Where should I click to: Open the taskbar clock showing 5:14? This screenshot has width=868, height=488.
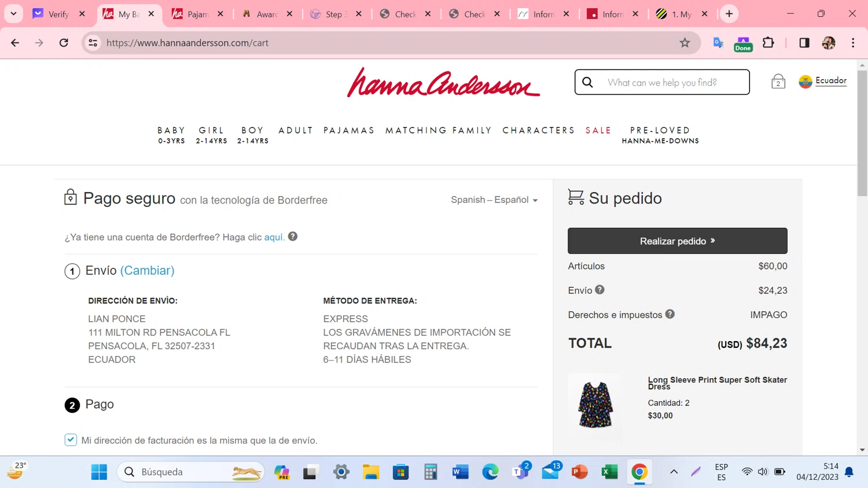(x=818, y=472)
